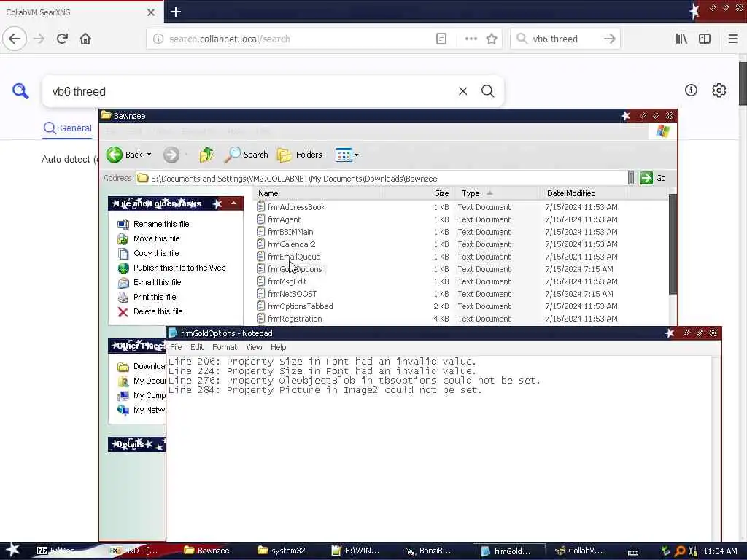Open Search pane in Bawnzee explorer
The height and width of the screenshot is (560, 747).
pyautogui.click(x=247, y=155)
